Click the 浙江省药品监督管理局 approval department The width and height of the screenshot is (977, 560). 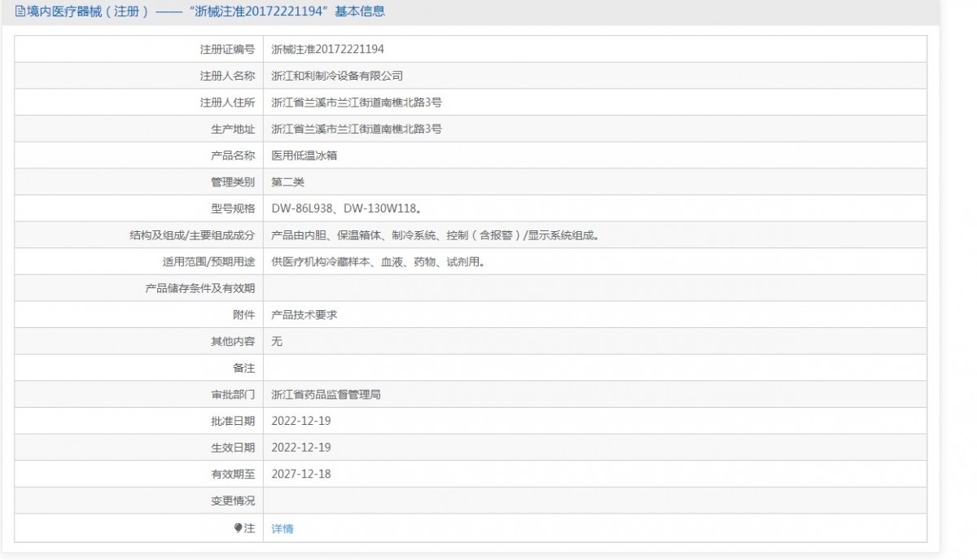click(x=326, y=395)
